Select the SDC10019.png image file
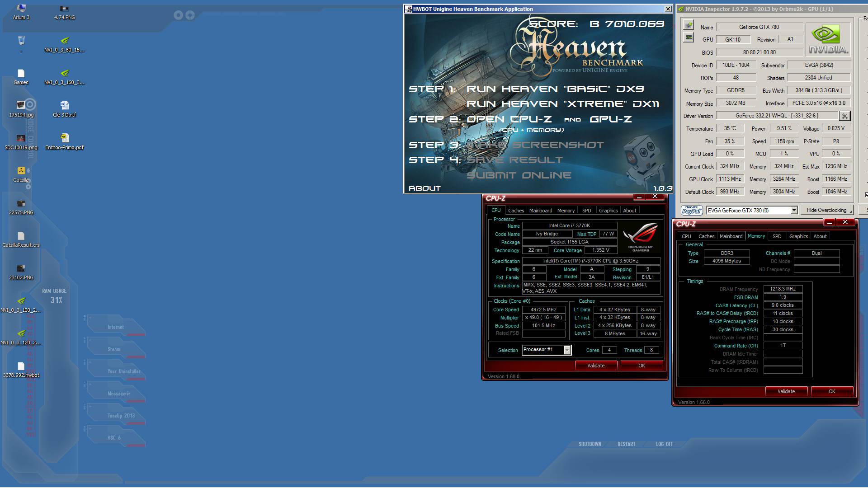868x488 pixels. [x=21, y=142]
